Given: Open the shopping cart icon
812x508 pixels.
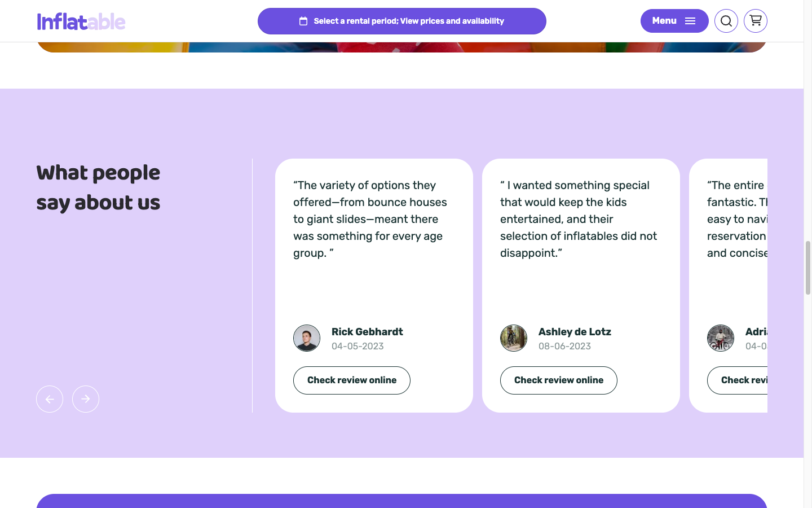Looking at the screenshot, I should click(756, 21).
